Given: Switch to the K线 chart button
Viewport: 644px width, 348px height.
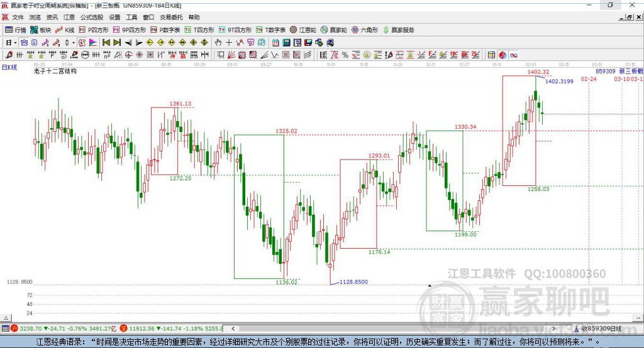Looking at the screenshot, I should click(x=65, y=30).
